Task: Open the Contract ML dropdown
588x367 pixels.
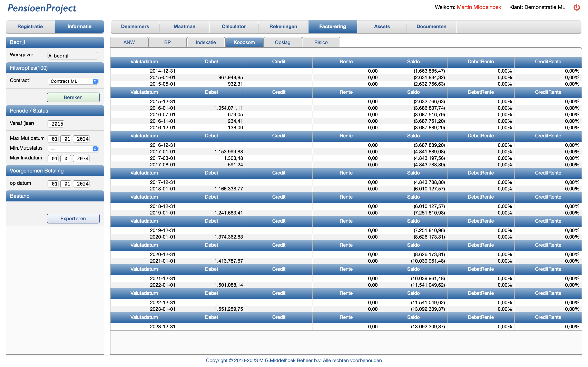Action: click(73, 81)
